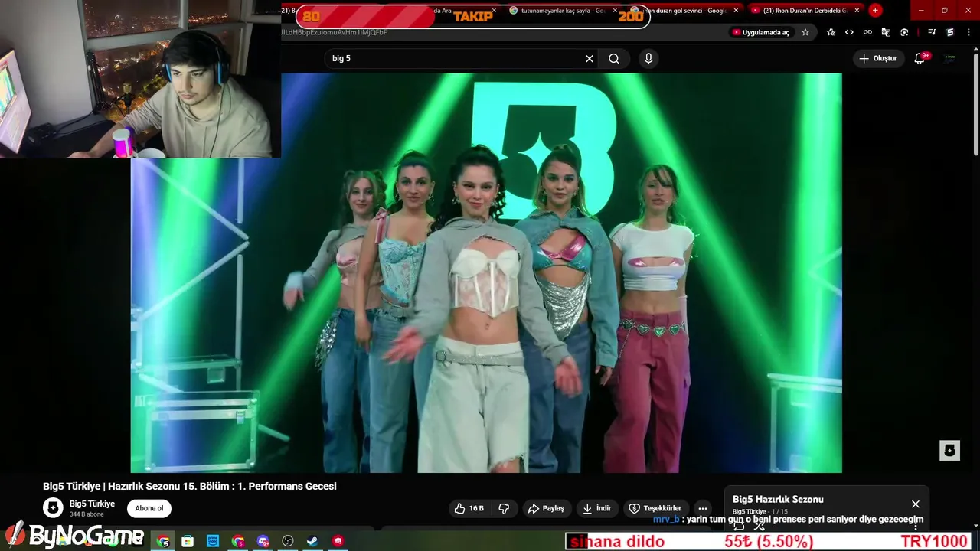
Task: Like the video with thumbs up
Action: click(x=469, y=508)
